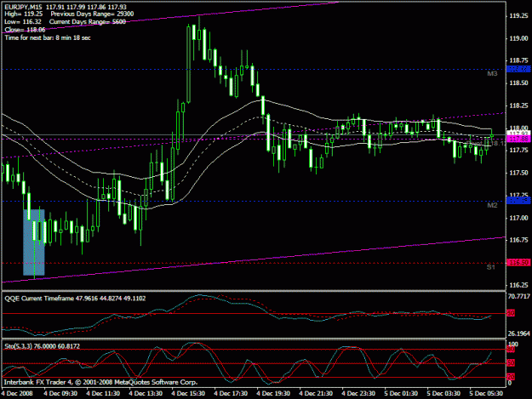Click the '4 Dec 19:30' time axis label
The image size is (532, 399).
pyautogui.click(x=273, y=393)
